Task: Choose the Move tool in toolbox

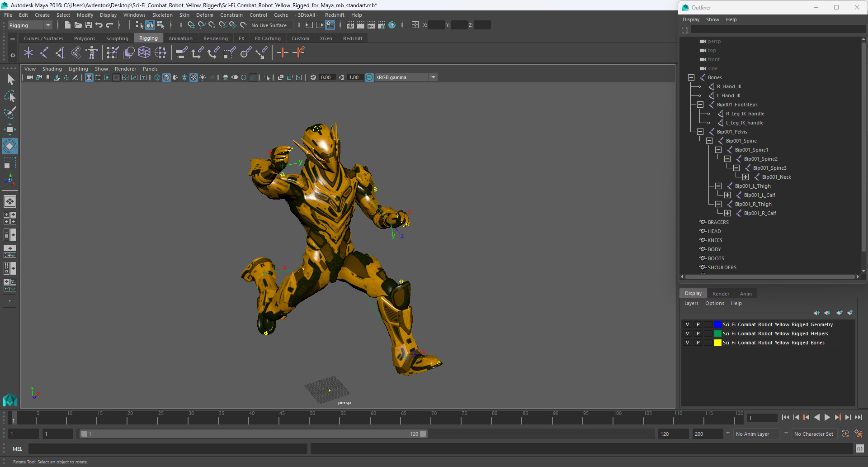Action: 10,129
